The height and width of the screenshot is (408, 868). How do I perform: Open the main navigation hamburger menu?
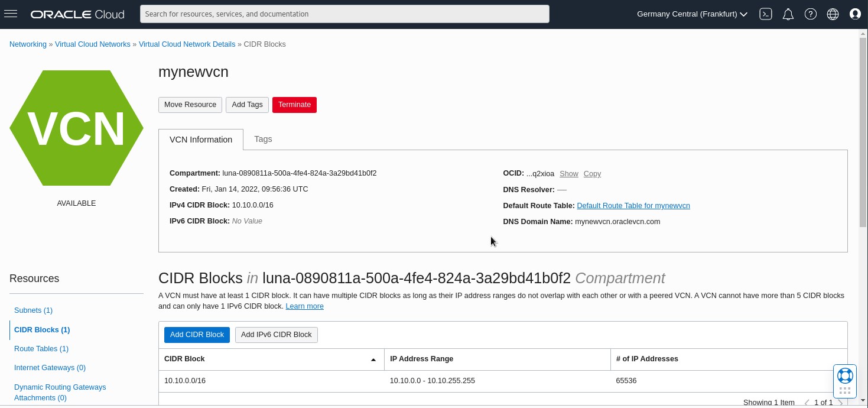(11, 14)
